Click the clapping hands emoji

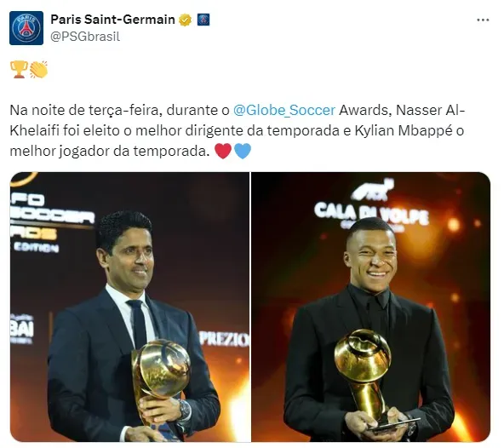tap(39, 70)
